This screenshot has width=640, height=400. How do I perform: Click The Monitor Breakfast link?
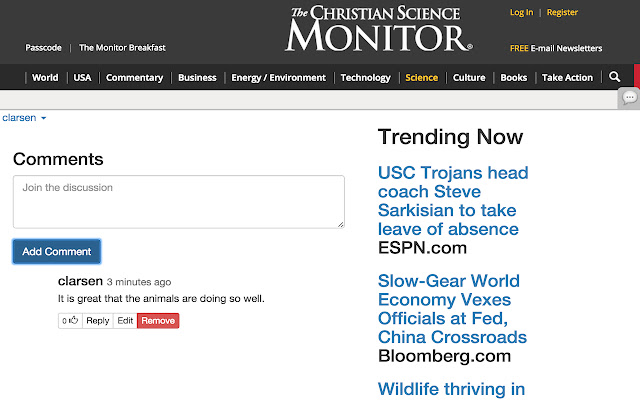(x=122, y=48)
